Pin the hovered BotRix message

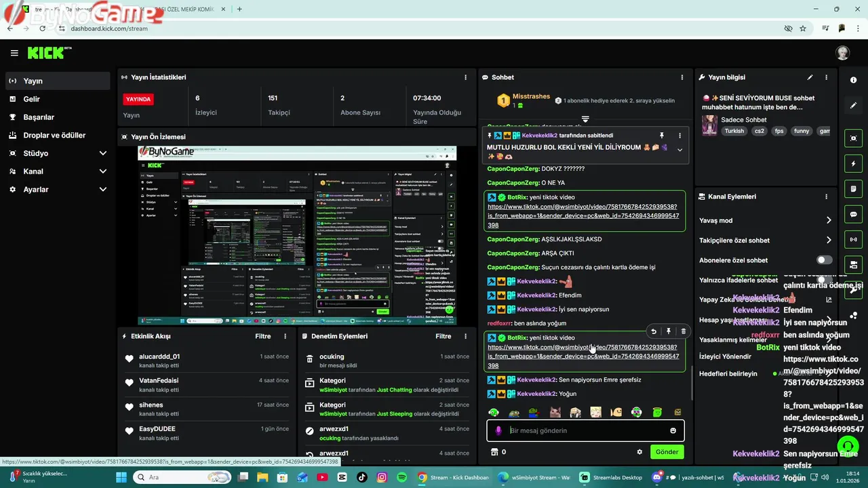click(668, 331)
